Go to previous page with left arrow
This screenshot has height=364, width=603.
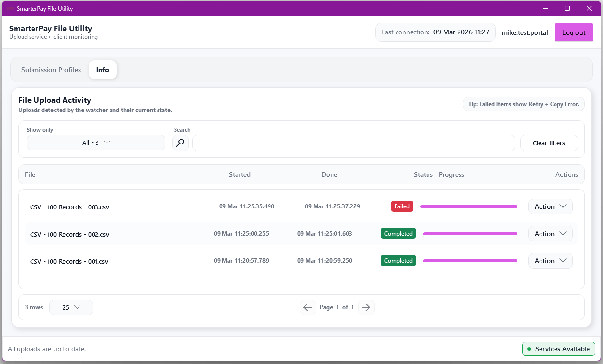tap(307, 307)
